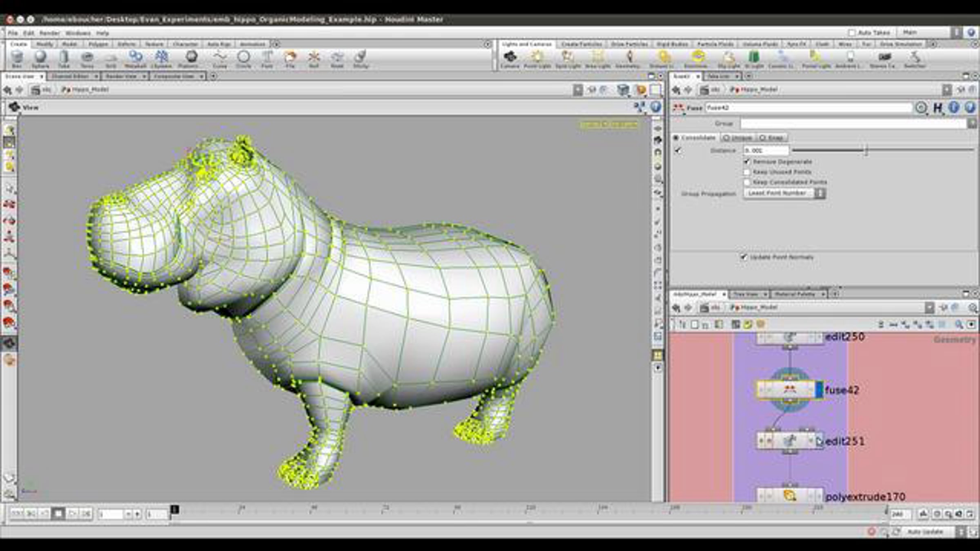
Task: Toggle the blue display flag on fuse42
Action: point(819,390)
